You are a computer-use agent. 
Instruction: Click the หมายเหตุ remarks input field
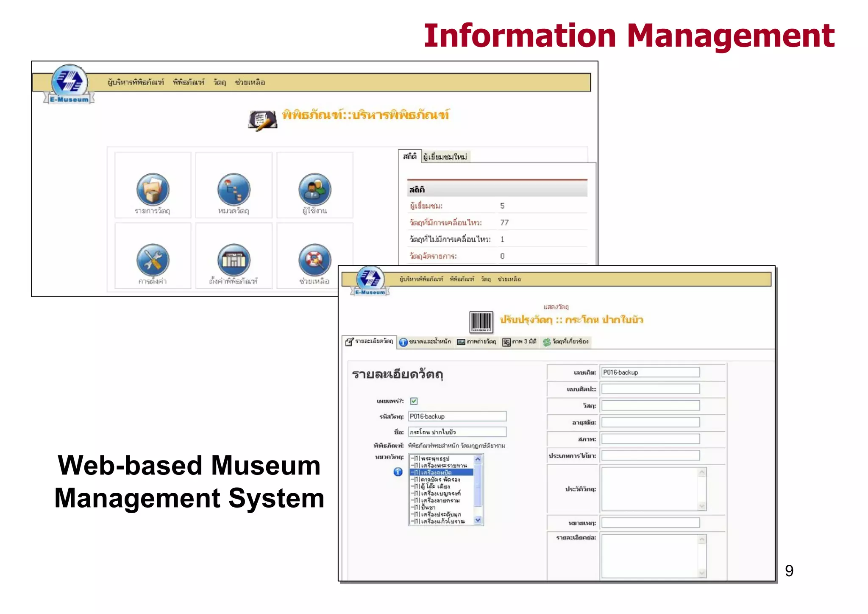[651, 522]
